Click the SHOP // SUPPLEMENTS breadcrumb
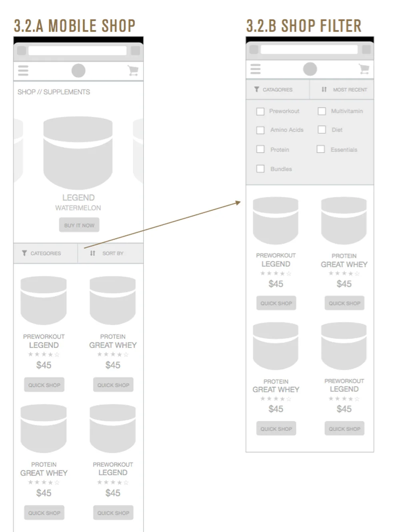The width and height of the screenshot is (400, 532). pyautogui.click(x=54, y=92)
